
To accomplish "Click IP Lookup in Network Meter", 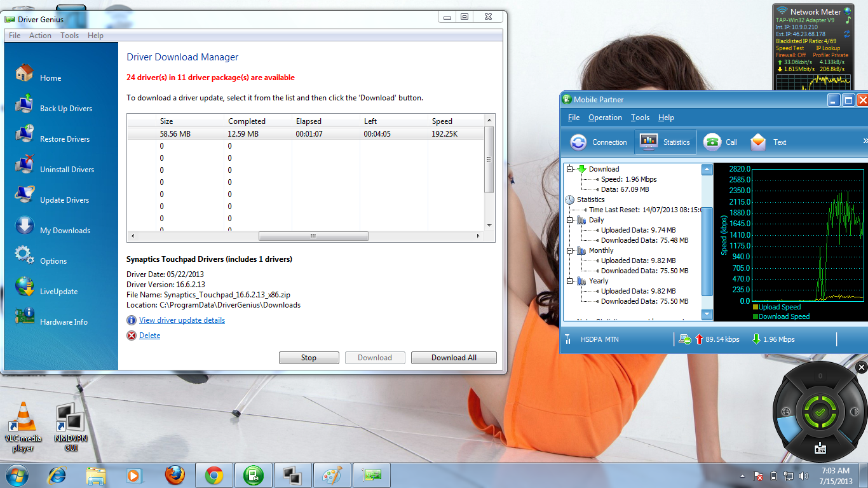I will point(828,48).
